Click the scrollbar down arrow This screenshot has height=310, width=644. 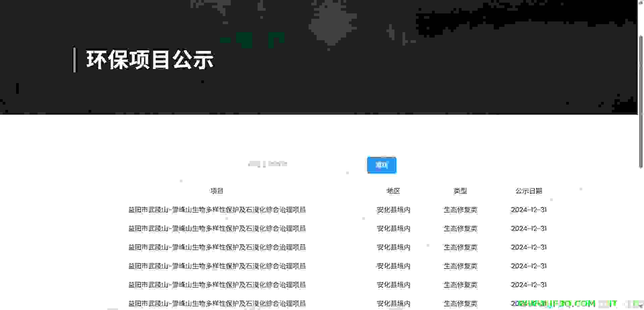click(641, 306)
